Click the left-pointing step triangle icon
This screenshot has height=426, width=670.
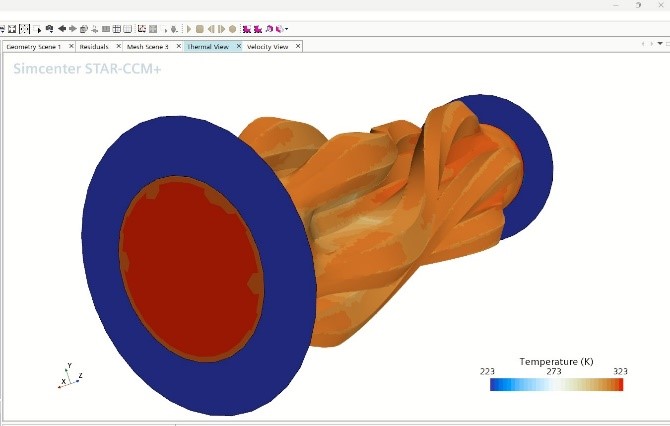(209, 29)
